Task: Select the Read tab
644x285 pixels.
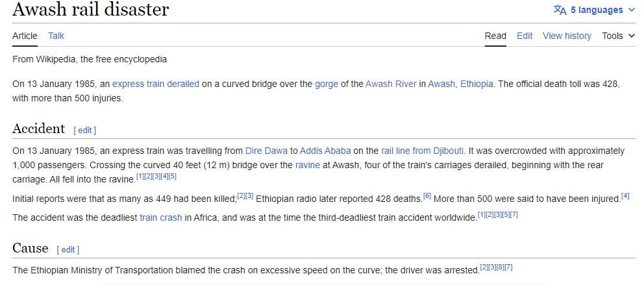Action: click(x=495, y=36)
